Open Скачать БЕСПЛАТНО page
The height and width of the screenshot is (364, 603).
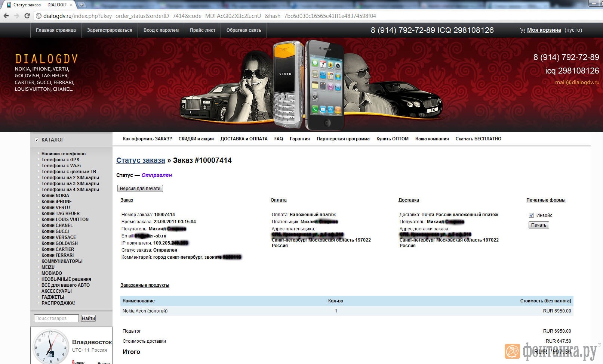[x=479, y=139]
